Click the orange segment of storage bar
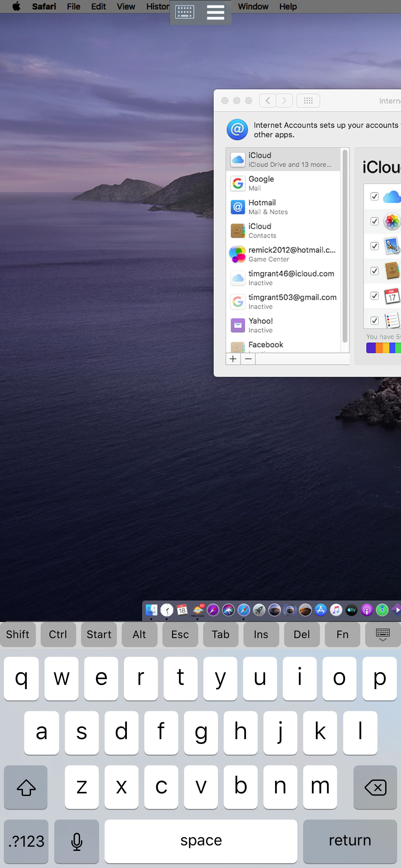This screenshot has height=868, width=401. pyautogui.click(x=379, y=348)
